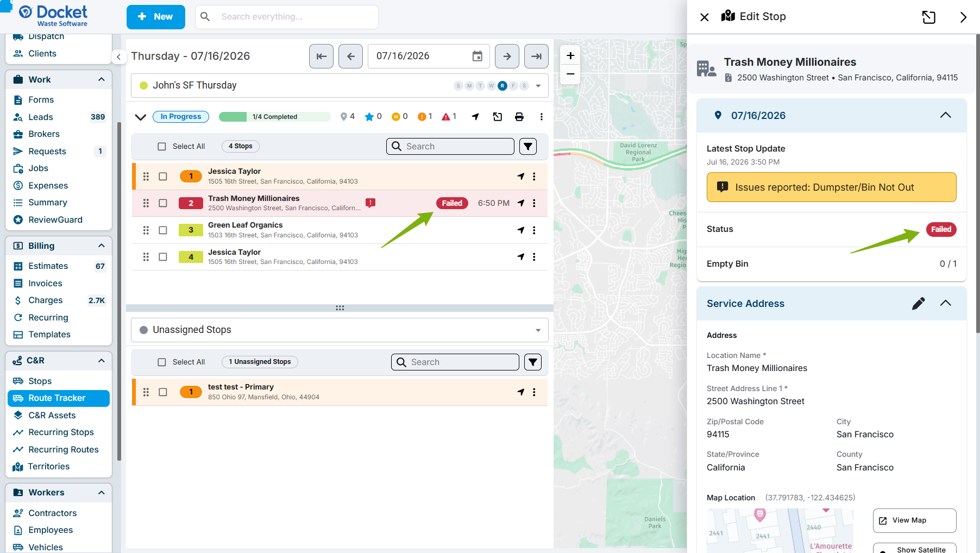Click the 1/4 Completed progress bar
The image size is (980, 553).
pyautogui.click(x=275, y=117)
